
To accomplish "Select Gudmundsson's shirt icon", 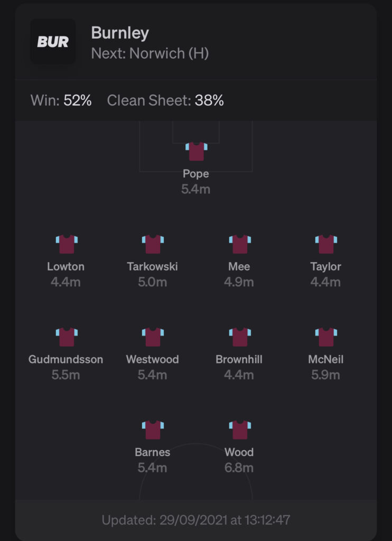I will point(67,337).
